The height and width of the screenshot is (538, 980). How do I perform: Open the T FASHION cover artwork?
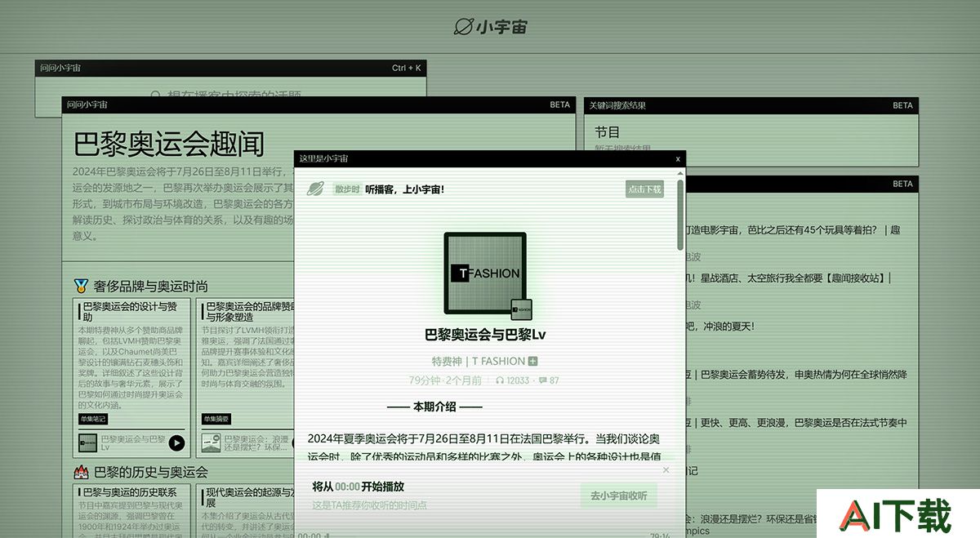coord(485,273)
